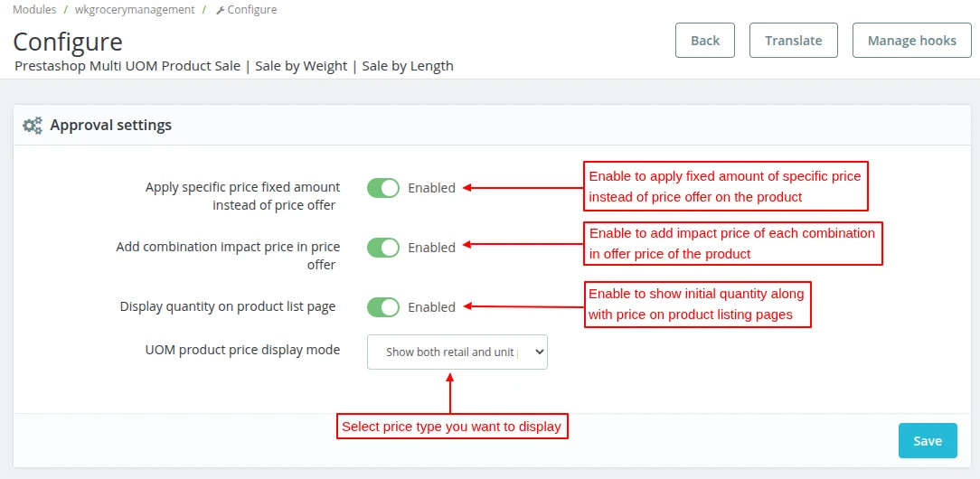Viewport: 980px width, 479px height.
Task: Navigate to Modules breadcrumb
Action: pos(34,10)
